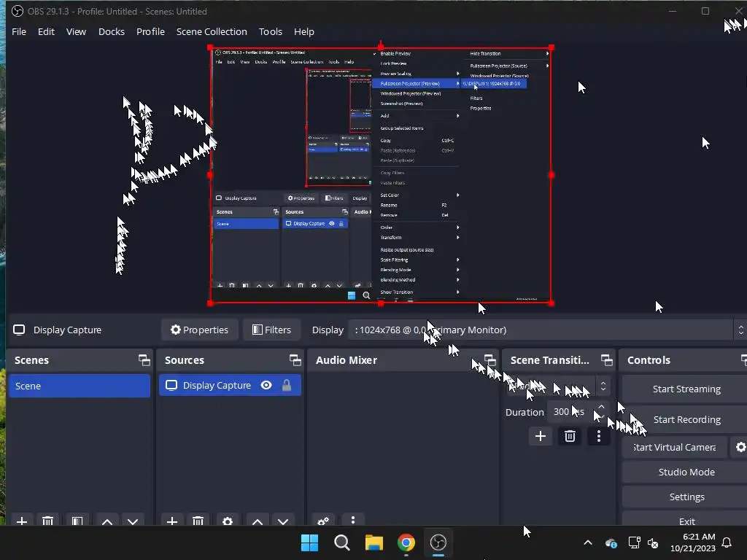Add a new source
The height and width of the screenshot is (560, 747).
(172, 521)
